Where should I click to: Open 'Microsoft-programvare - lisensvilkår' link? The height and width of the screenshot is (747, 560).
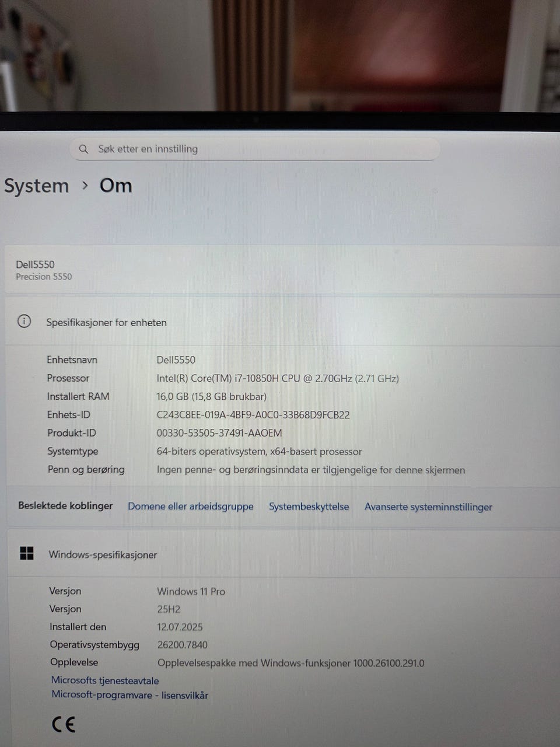[x=129, y=695]
